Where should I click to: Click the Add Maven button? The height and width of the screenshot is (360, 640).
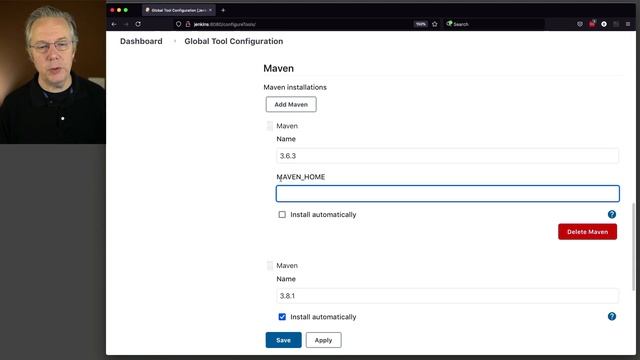(291, 104)
